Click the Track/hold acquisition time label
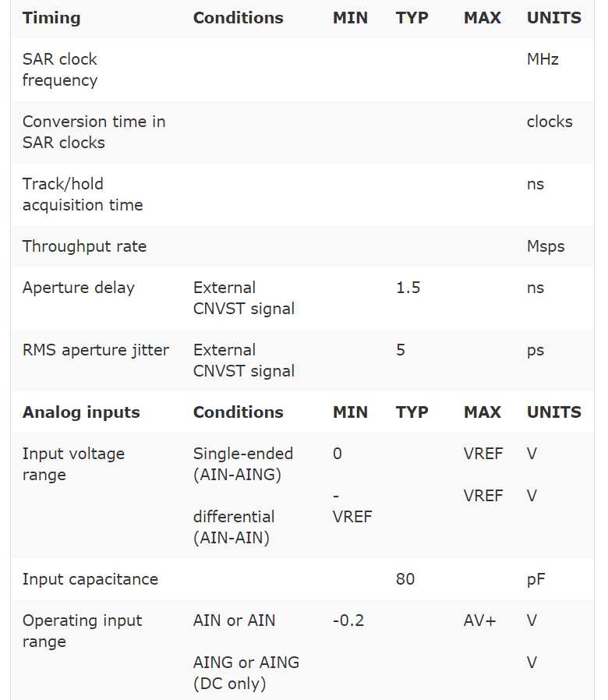 point(83,194)
